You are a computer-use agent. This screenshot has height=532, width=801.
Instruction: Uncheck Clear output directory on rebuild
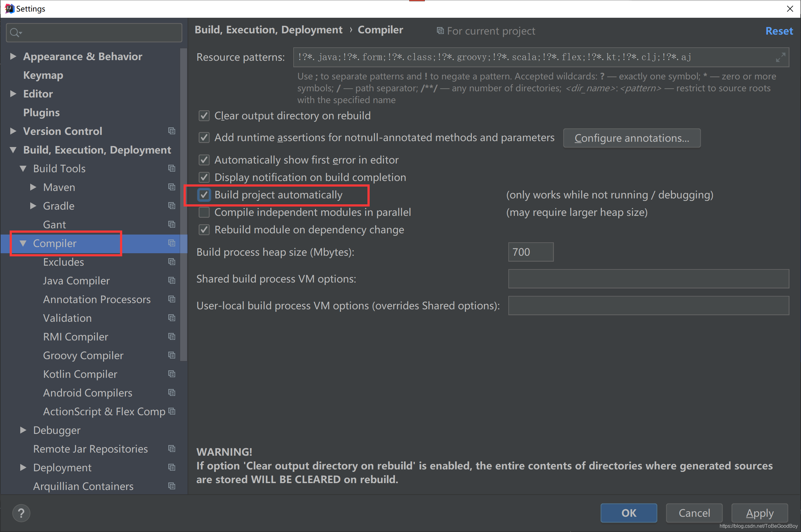click(204, 116)
